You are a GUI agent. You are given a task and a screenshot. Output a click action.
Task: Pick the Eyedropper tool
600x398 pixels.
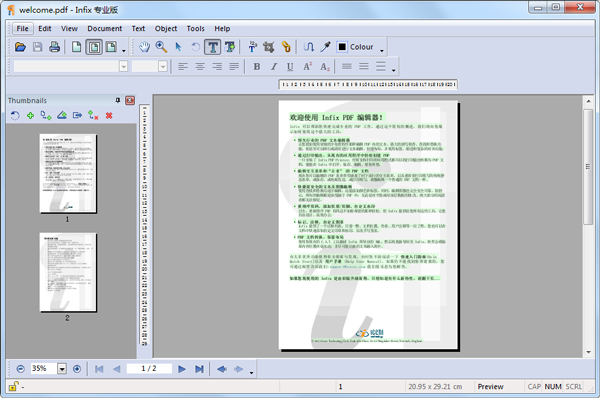[325, 47]
